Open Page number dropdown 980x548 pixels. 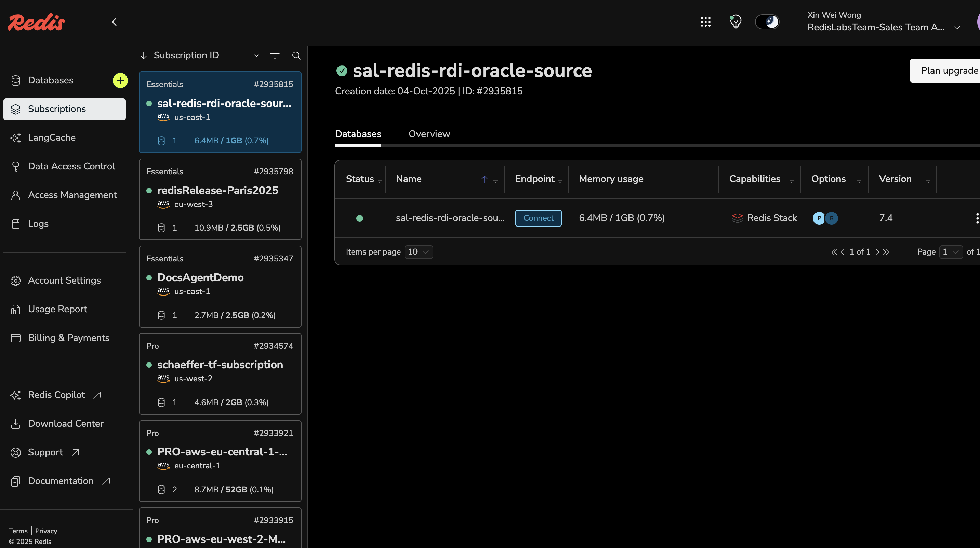pyautogui.click(x=951, y=252)
